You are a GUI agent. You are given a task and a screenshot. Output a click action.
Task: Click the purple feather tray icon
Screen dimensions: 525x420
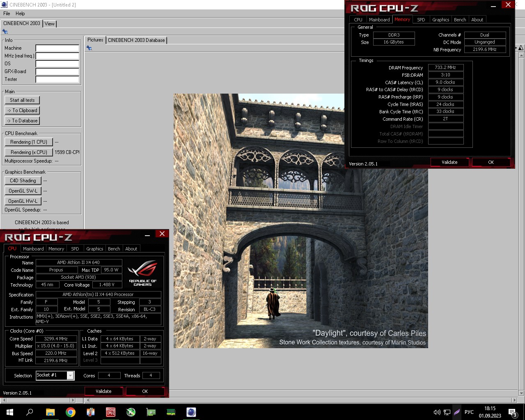click(457, 412)
